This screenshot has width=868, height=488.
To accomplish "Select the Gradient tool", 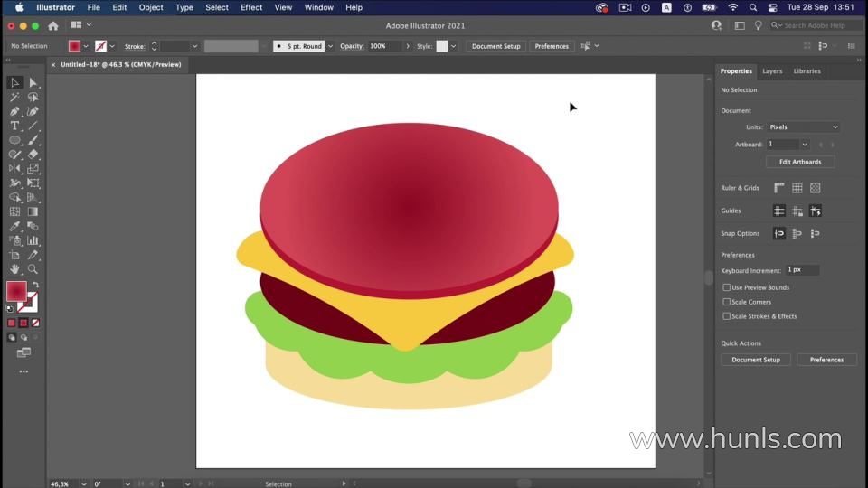I will tap(33, 211).
